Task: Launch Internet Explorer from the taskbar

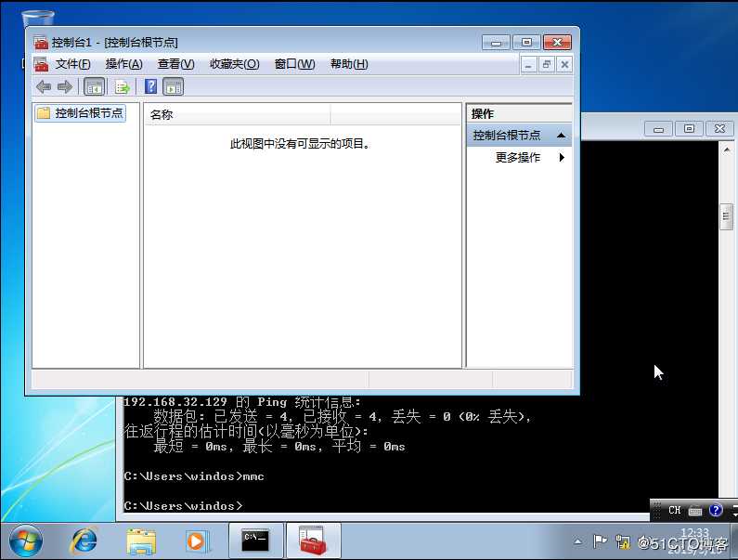Action: pos(84,541)
